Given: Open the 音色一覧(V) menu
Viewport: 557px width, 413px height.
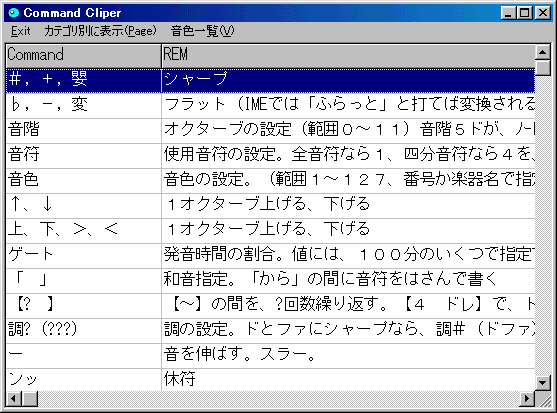Looking at the screenshot, I should coord(202,31).
